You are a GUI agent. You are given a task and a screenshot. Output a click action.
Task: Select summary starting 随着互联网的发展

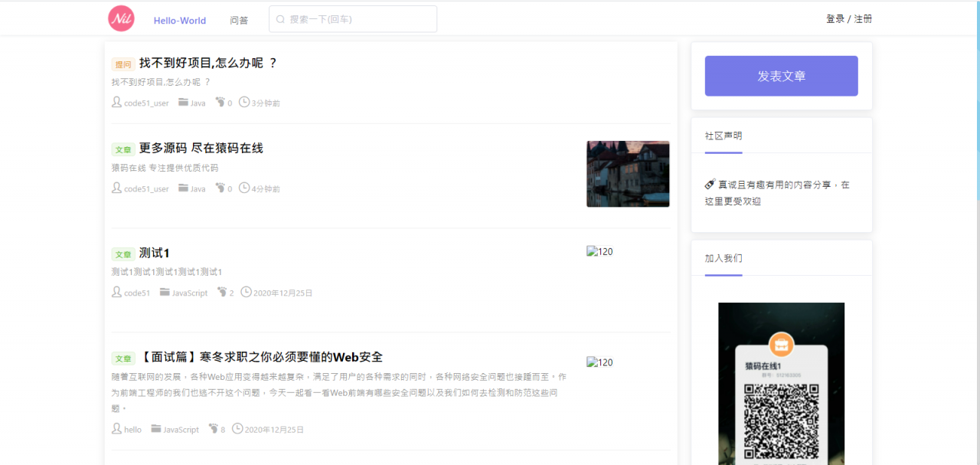click(x=339, y=392)
